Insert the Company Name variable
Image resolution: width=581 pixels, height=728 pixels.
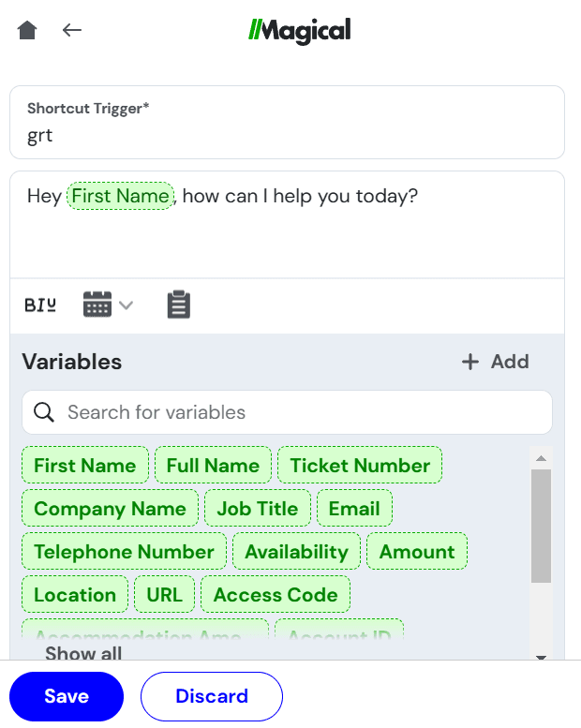click(110, 509)
